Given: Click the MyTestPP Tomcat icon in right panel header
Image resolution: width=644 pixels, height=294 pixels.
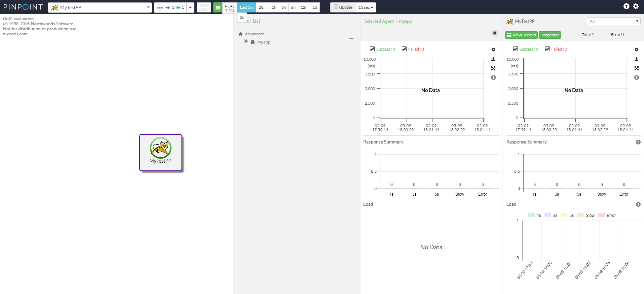Looking at the screenshot, I should (x=510, y=22).
